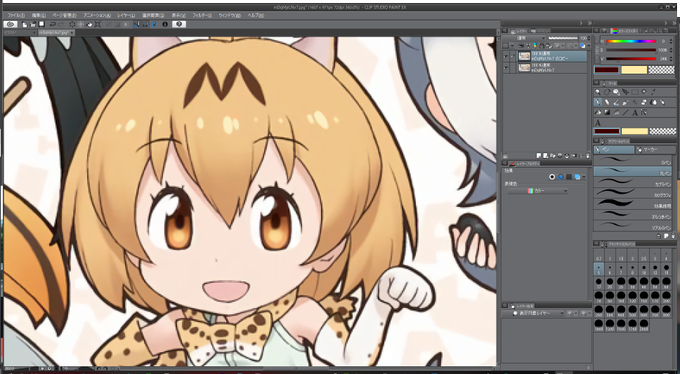680x374 pixels.
Task: Set brush size to 2000
Action: pyautogui.click(x=644, y=325)
